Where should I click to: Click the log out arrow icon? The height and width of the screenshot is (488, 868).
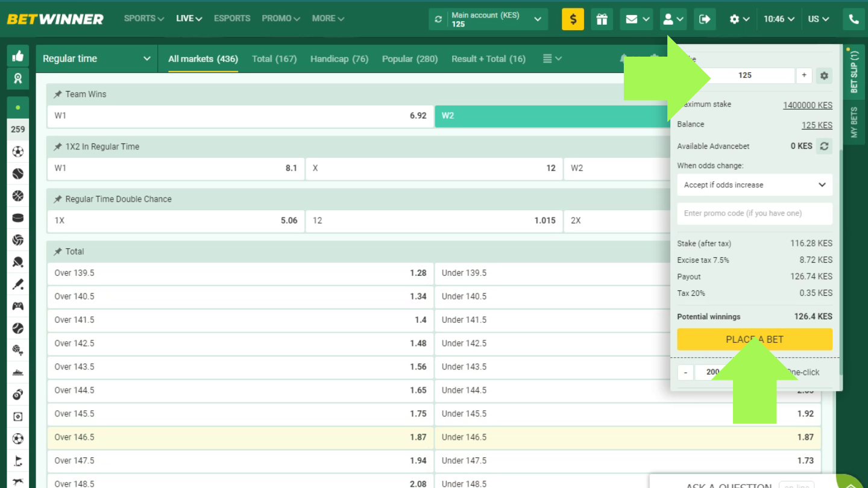coord(705,19)
